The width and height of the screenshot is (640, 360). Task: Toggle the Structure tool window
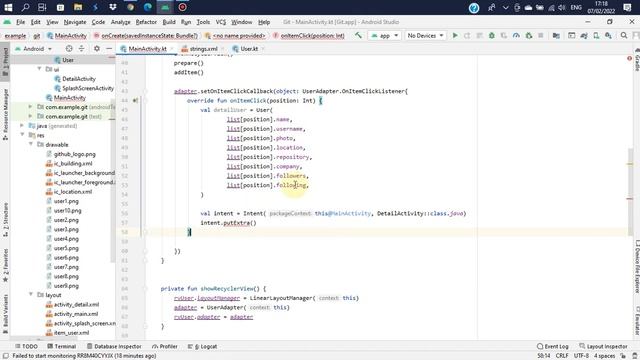pos(5,219)
